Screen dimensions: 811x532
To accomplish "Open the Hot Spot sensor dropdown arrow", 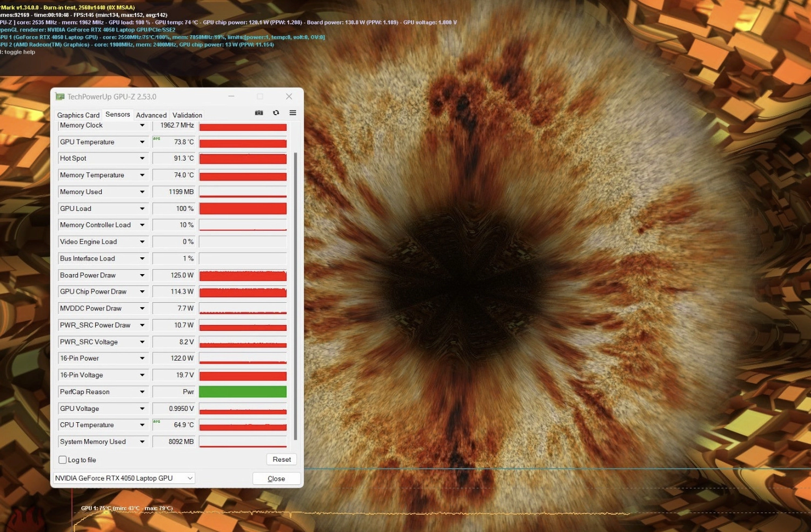I will click(x=142, y=158).
